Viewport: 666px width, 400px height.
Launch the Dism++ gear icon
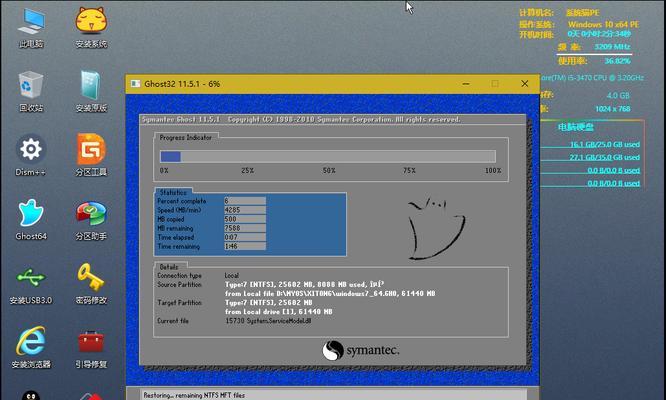(31, 155)
